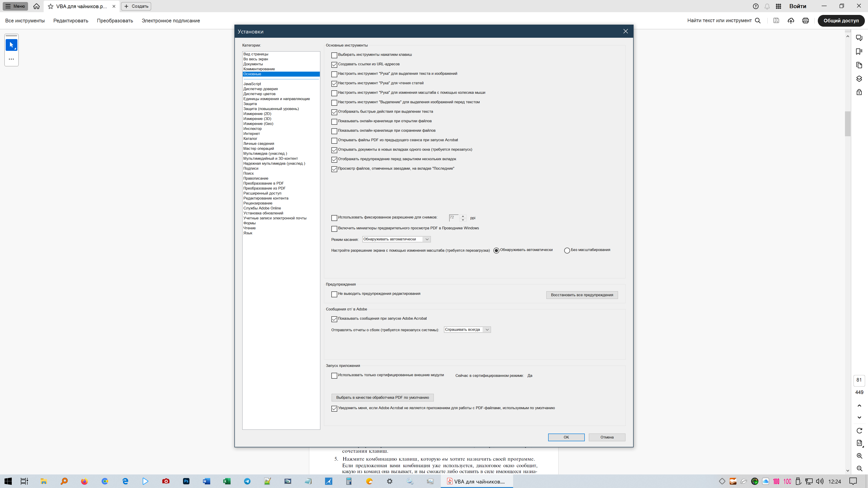Click the print icon in toolbar
Image resolution: width=868 pixels, height=488 pixels.
(x=805, y=21)
